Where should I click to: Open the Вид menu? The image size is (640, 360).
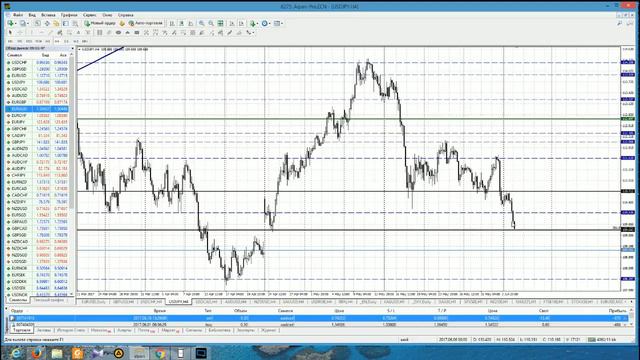pyautogui.click(x=32, y=15)
